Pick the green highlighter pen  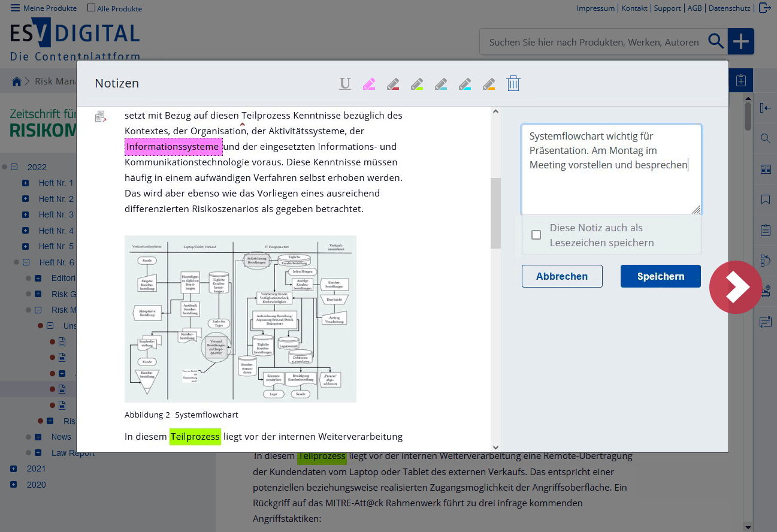click(x=417, y=84)
